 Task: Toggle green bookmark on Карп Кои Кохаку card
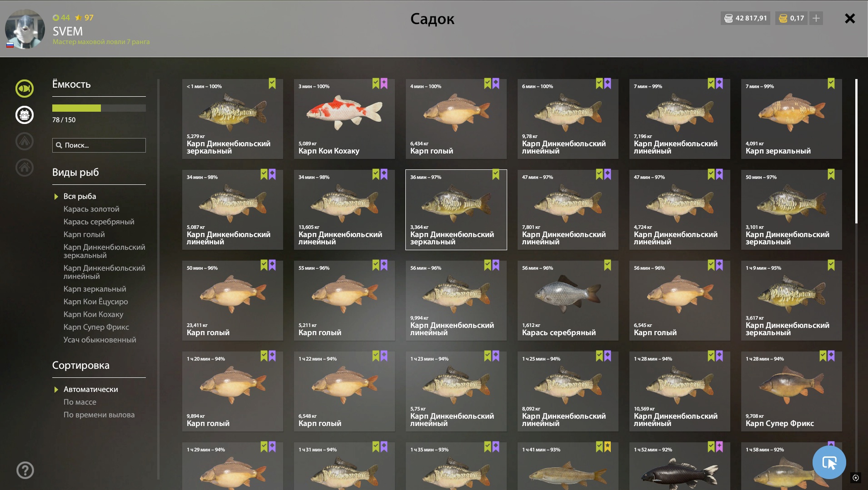(x=375, y=84)
